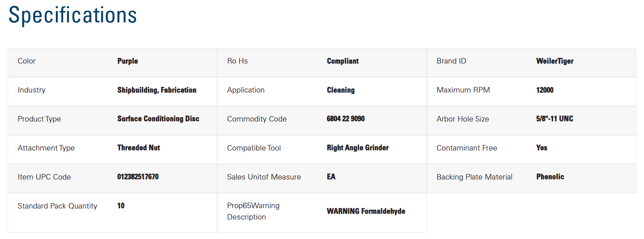Click the Right Angle Grinder value
This screenshot has width=644, height=239.
coord(357,148)
